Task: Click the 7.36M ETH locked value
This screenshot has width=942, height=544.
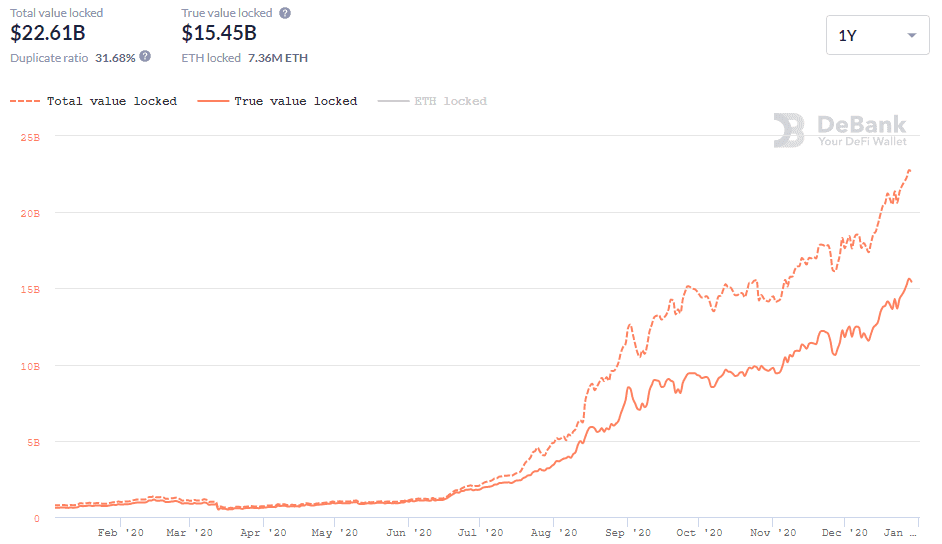Action: pyautogui.click(x=278, y=58)
